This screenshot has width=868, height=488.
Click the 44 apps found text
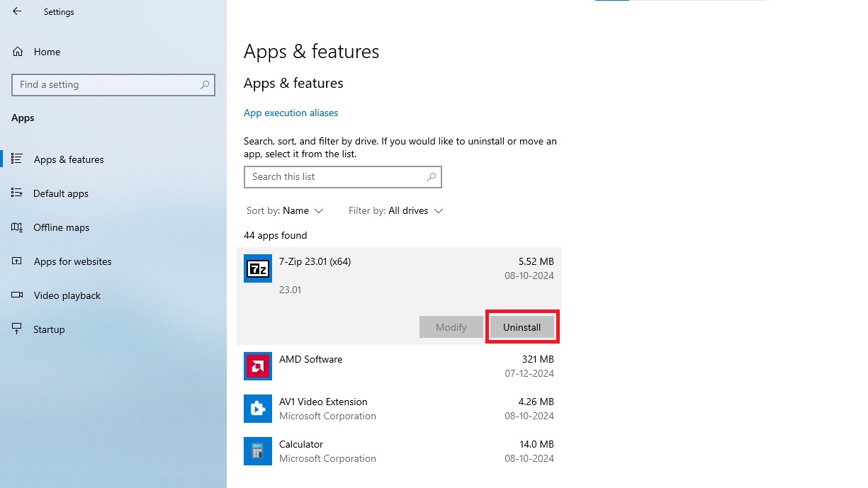(x=276, y=235)
